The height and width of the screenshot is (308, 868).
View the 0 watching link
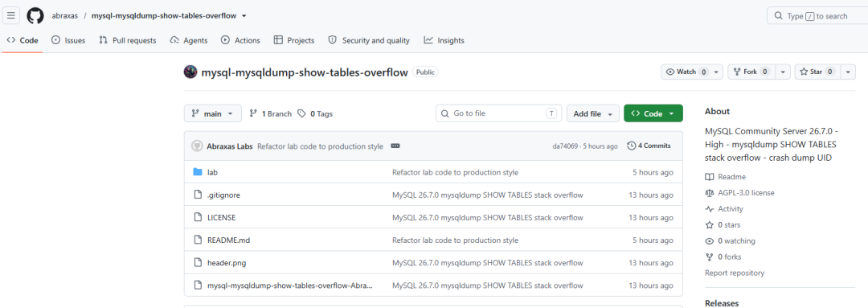point(730,241)
